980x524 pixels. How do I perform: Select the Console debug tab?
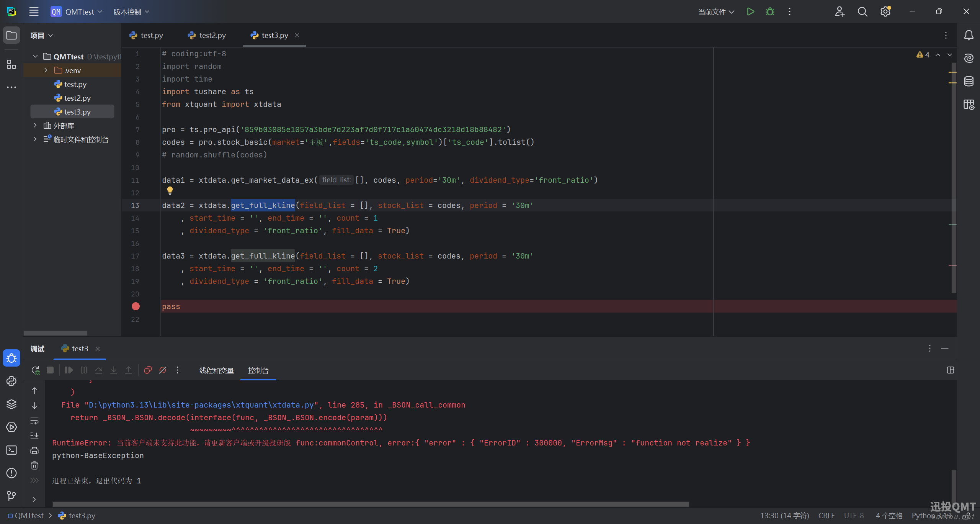coord(258,370)
